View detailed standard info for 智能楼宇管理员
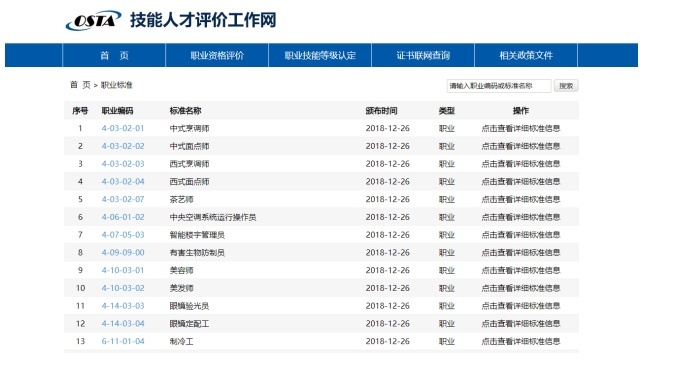The image size is (674, 365). [x=521, y=234]
